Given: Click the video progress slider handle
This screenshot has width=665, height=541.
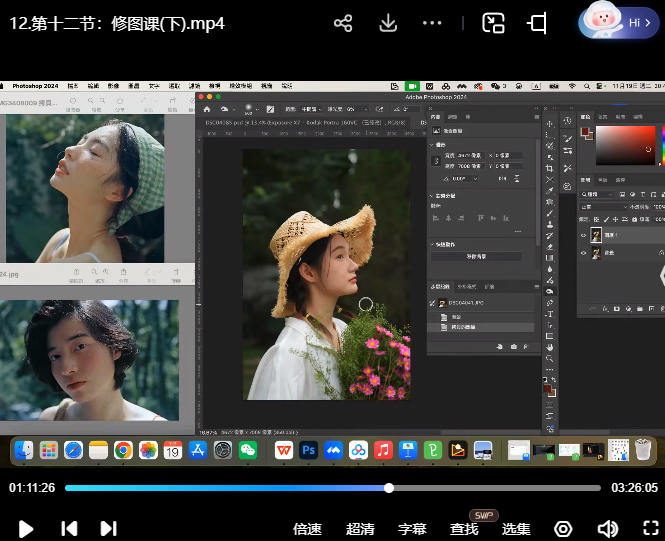Looking at the screenshot, I should (x=389, y=488).
